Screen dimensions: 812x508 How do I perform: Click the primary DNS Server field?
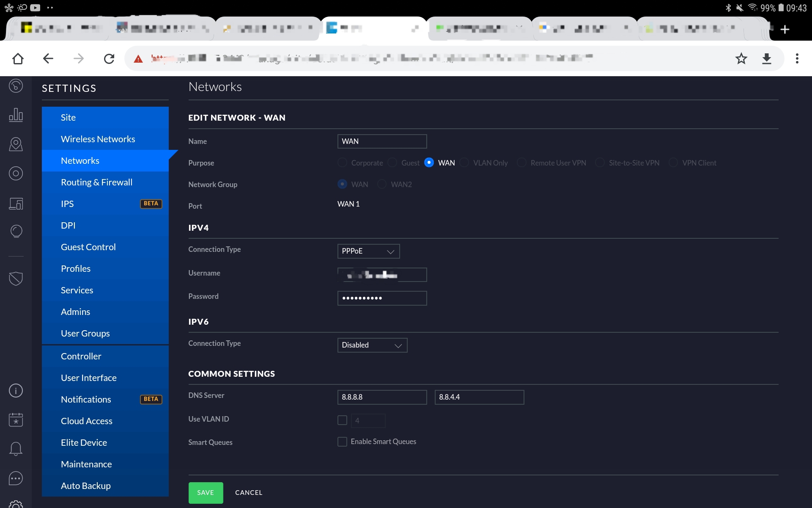point(381,397)
